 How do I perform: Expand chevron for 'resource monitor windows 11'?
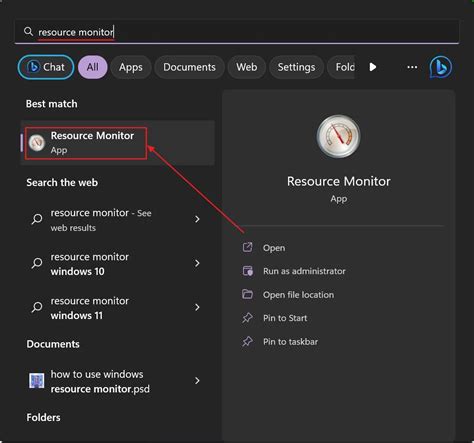(x=197, y=307)
